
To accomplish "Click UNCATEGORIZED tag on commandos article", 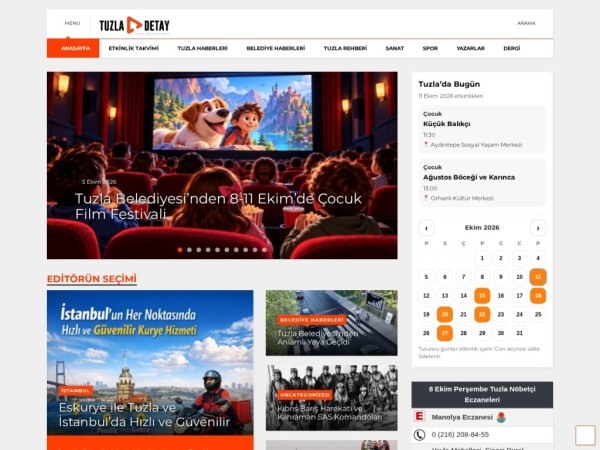I will pos(305,395).
